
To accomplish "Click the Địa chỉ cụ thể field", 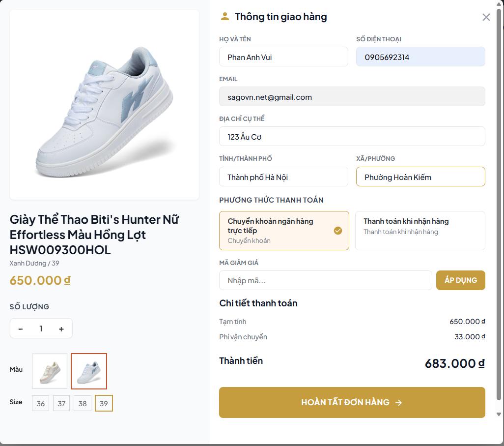I will click(x=352, y=137).
